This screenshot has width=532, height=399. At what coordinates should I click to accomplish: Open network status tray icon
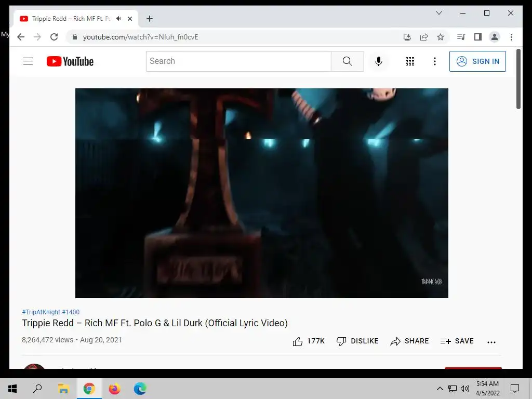(453, 389)
